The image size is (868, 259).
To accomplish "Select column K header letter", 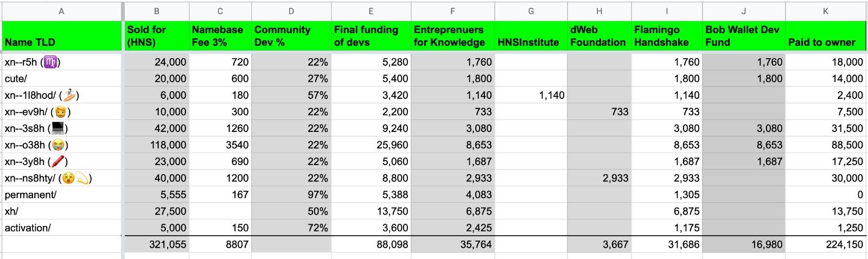I will click(825, 11).
